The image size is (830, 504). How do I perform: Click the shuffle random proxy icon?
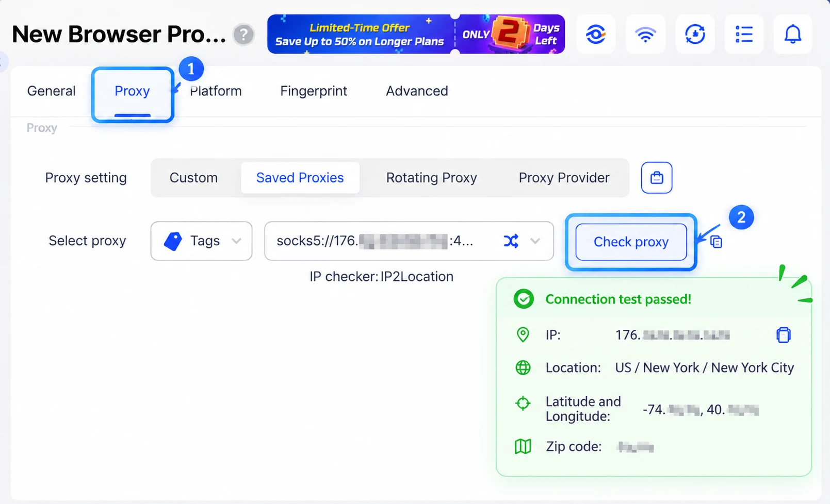click(511, 241)
